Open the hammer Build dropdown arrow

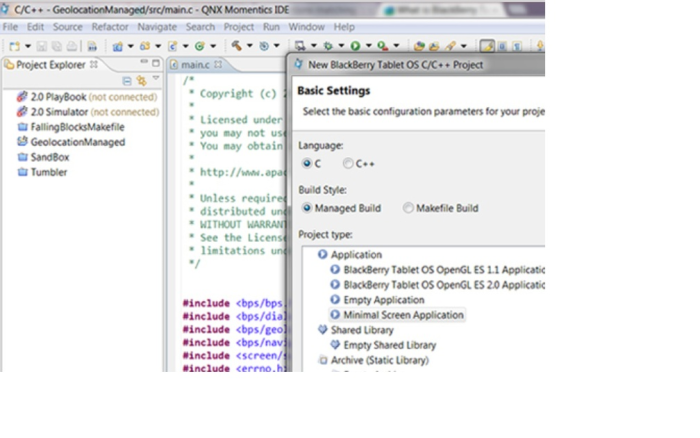tap(250, 46)
